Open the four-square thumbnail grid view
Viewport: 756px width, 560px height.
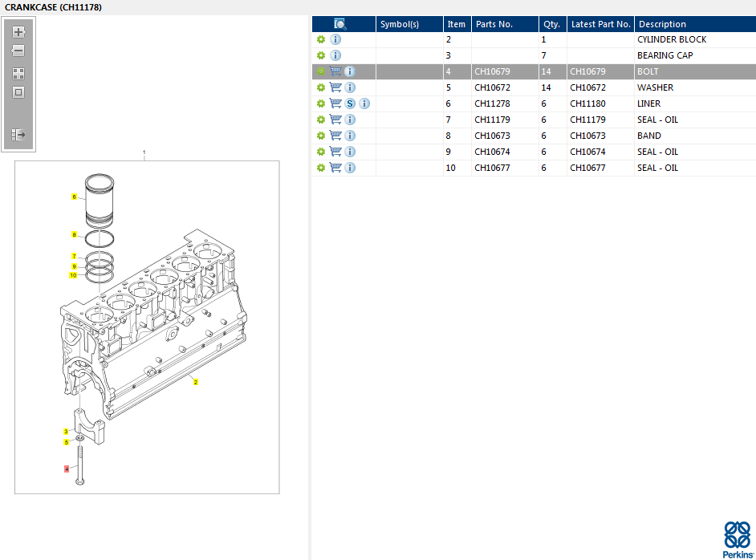[x=18, y=73]
